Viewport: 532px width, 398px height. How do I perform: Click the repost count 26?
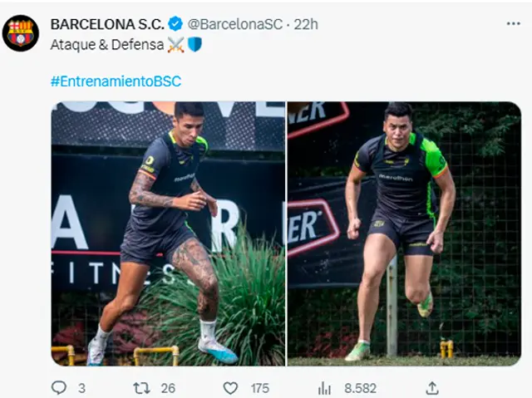(168, 387)
